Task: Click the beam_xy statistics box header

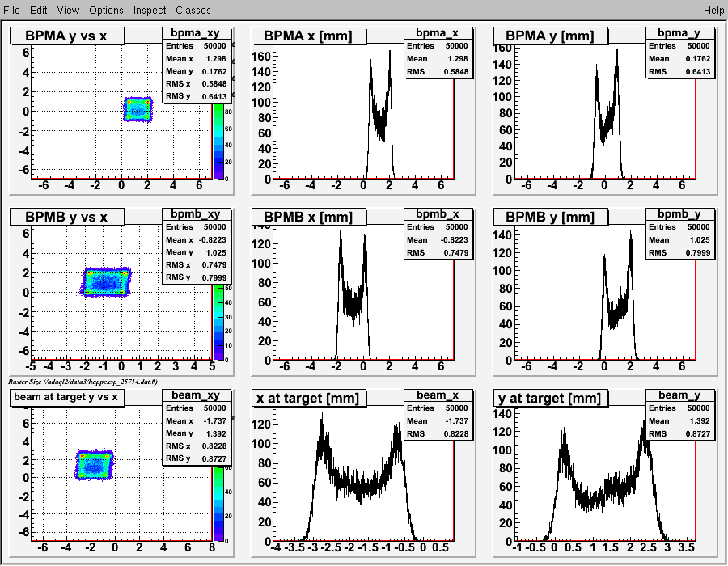Action: tap(196, 395)
